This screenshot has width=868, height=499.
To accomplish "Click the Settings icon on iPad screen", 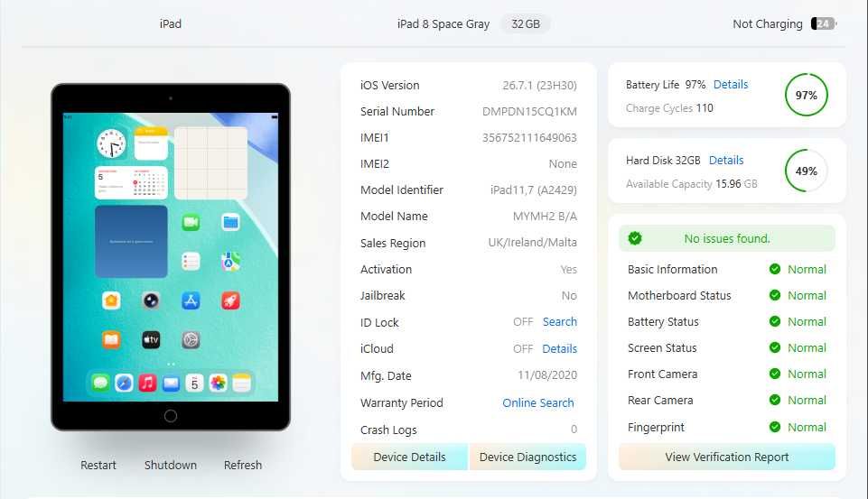I will point(191,339).
